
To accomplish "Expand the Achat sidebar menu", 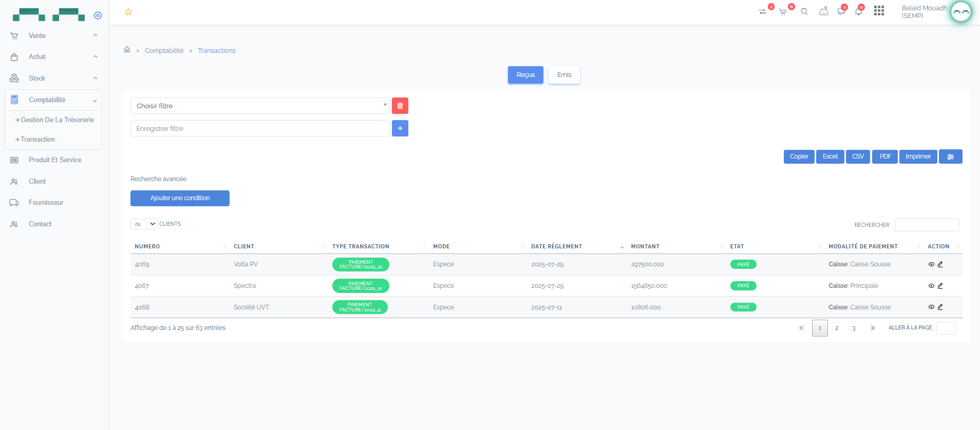I will (54, 57).
